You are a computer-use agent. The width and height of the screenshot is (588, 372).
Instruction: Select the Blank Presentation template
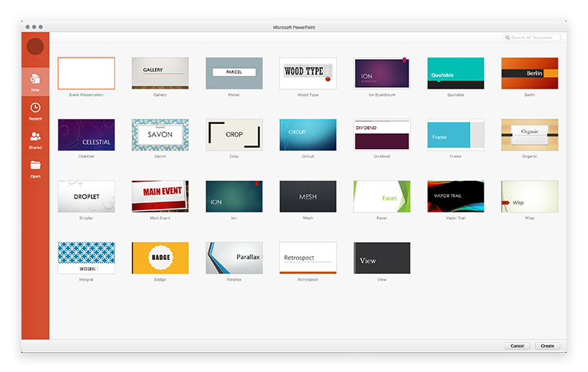click(86, 73)
